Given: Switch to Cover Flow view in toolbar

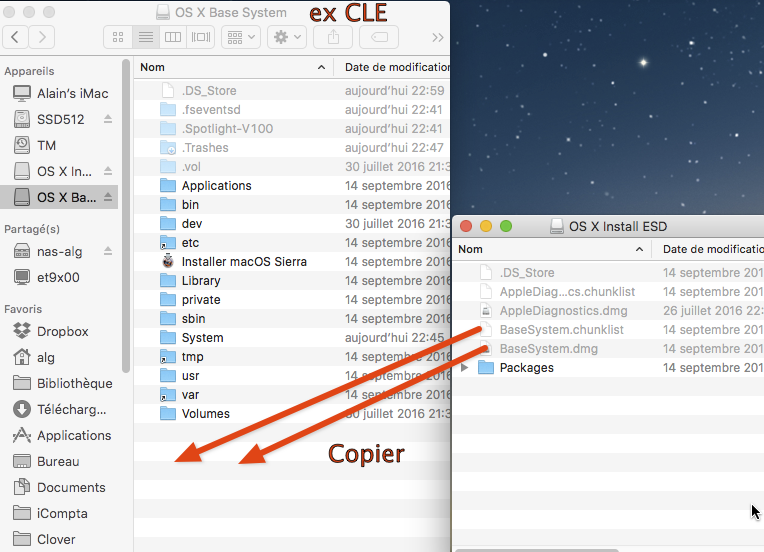Looking at the screenshot, I should click(201, 37).
